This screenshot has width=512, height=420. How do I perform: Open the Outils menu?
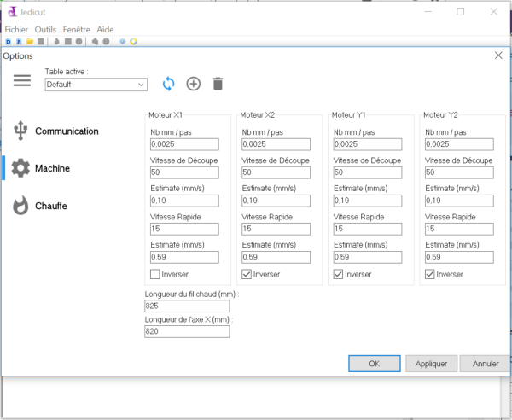(x=45, y=29)
